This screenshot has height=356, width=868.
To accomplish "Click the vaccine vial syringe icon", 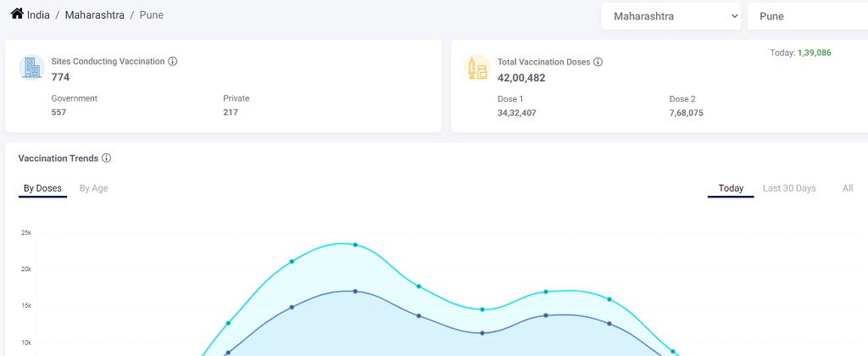I will [x=478, y=68].
